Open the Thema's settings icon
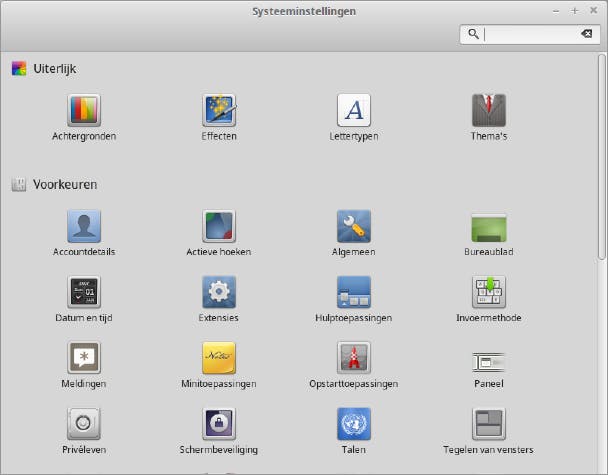The height and width of the screenshot is (475, 608). (x=489, y=111)
